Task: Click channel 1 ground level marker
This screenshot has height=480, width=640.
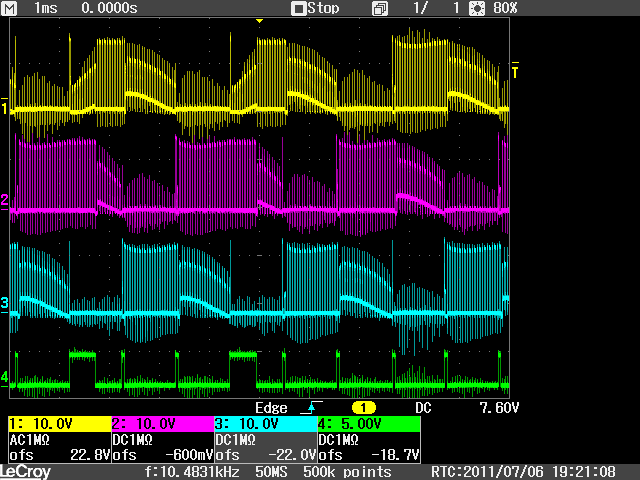Action: click(x=4, y=107)
